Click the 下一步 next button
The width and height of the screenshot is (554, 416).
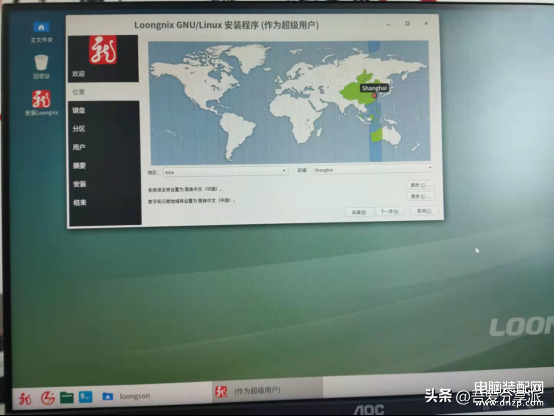click(389, 211)
